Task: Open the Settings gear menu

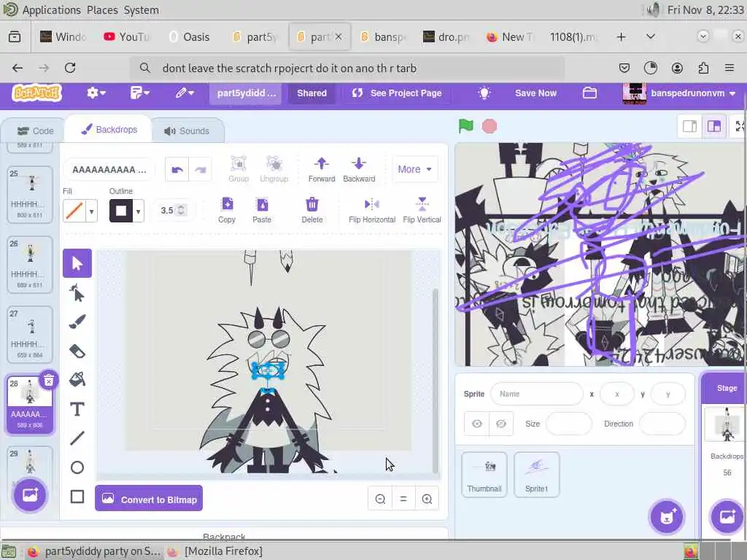Action: pyautogui.click(x=96, y=93)
